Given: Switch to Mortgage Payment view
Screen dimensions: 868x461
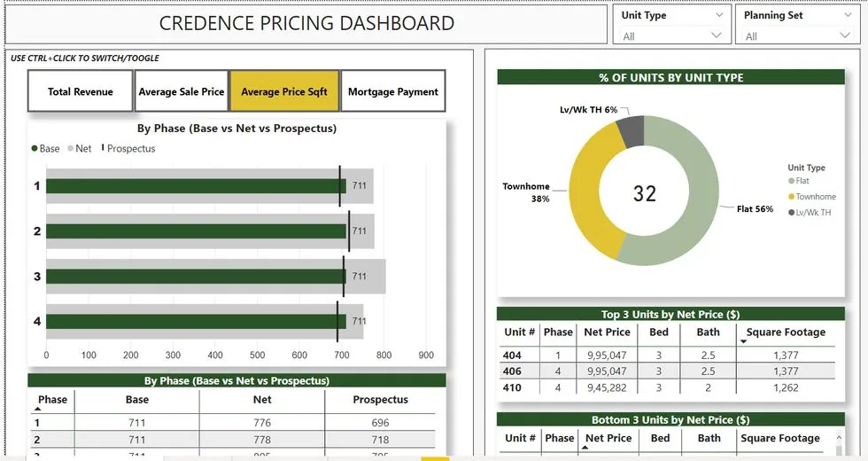Looking at the screenshot, I should pyautogui.click(x=393, y=91).
